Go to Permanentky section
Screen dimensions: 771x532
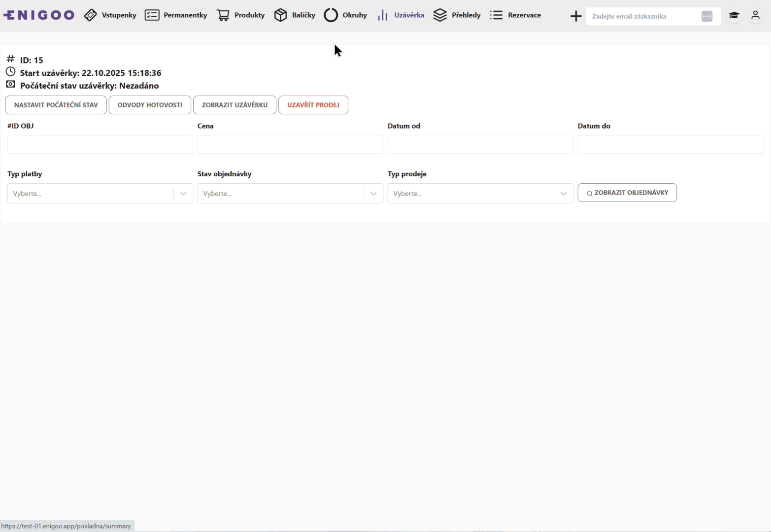[x=176, y=15]
